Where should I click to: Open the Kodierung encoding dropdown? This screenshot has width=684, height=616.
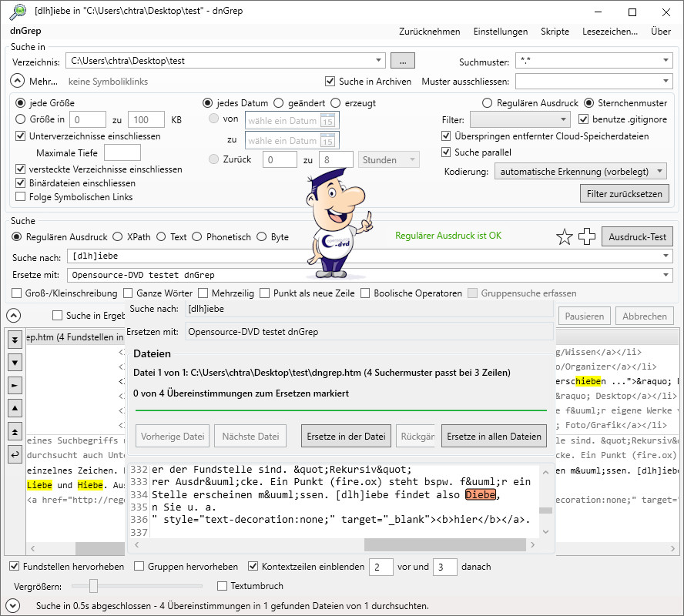581,172
